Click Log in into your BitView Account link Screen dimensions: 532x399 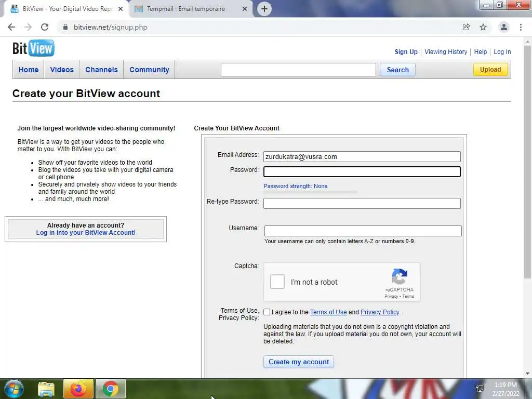point(86,232)
